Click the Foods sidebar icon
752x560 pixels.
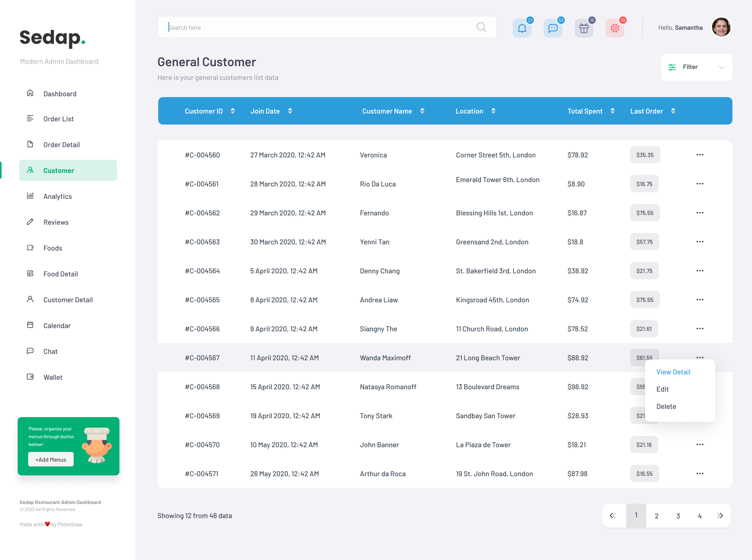pyautogui.click(x=31, y=248)
